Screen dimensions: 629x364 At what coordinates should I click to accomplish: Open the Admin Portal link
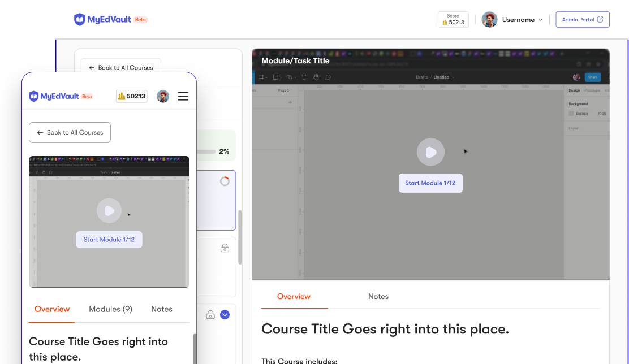583,20
